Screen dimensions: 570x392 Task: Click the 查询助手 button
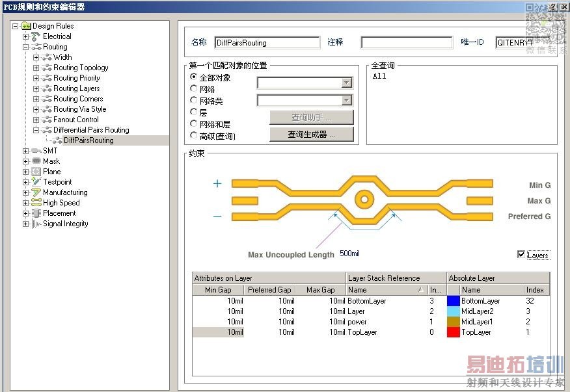click(x=312, y=118)
